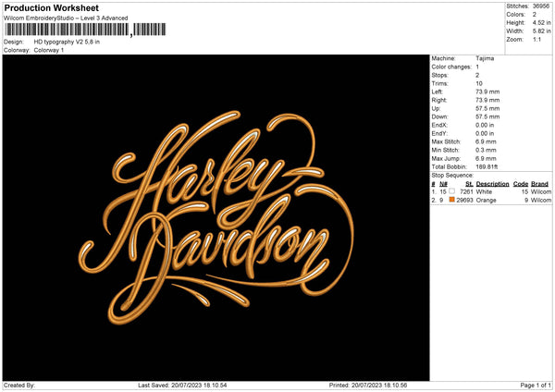Click the 'EndX:' label
Screen dimensions: 555x392
tap(439, 125)
